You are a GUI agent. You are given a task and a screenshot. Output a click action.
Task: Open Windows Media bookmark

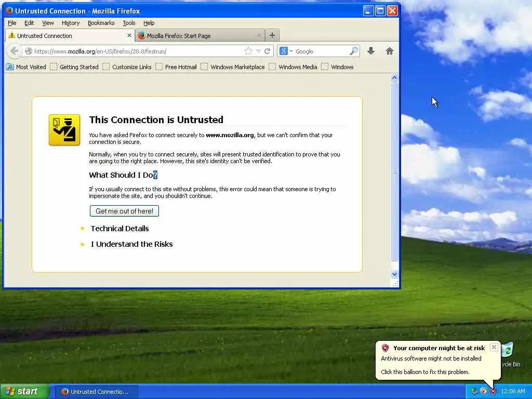pyautogui.click(x=293, y=67)
